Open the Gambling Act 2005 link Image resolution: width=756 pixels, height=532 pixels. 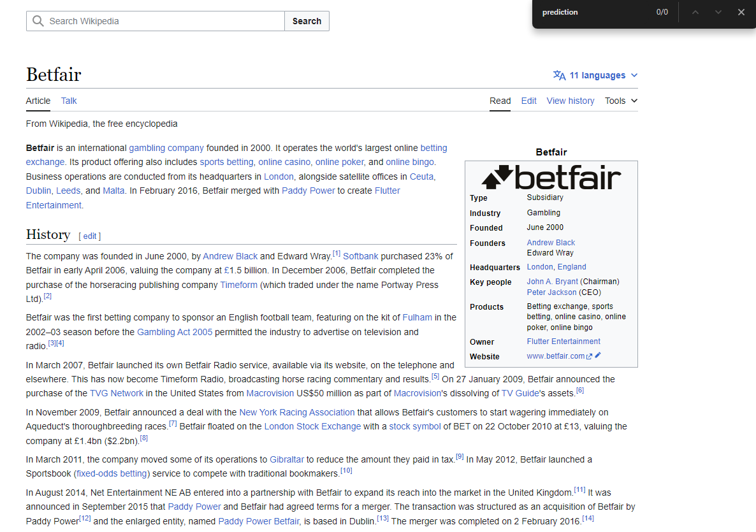[175, 332]
